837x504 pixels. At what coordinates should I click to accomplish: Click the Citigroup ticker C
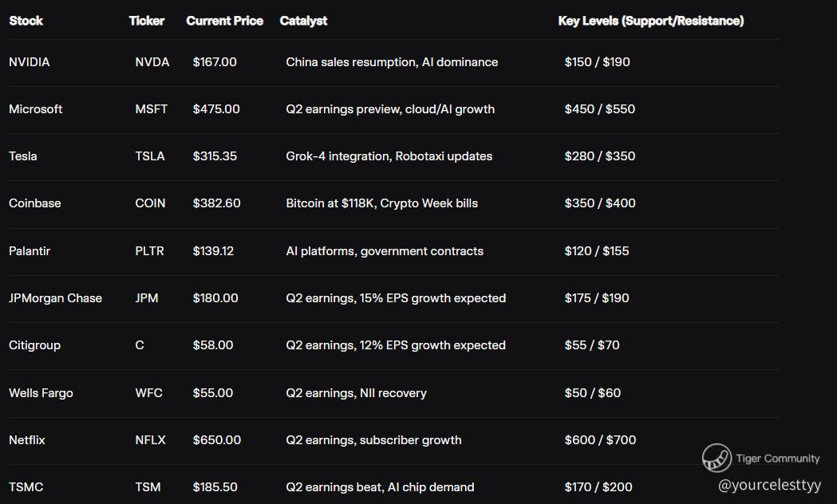tap(140, 345)
